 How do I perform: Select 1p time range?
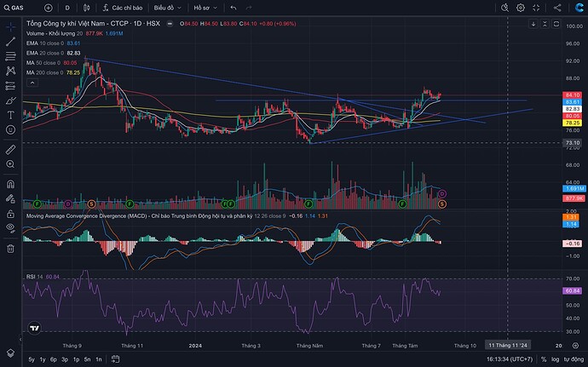(76, 359)
